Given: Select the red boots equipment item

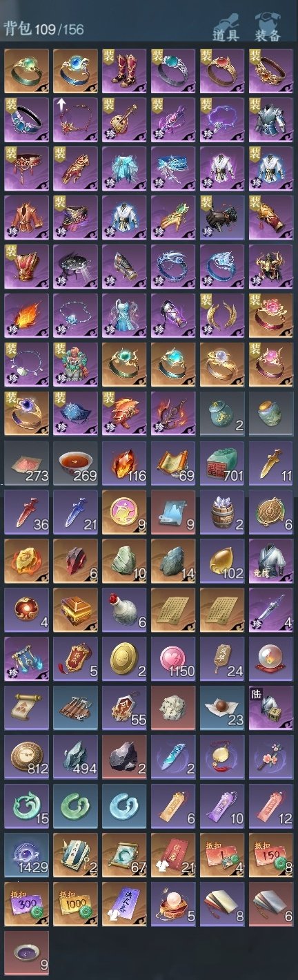Looking at the screenshot, I should pos(125,70).
